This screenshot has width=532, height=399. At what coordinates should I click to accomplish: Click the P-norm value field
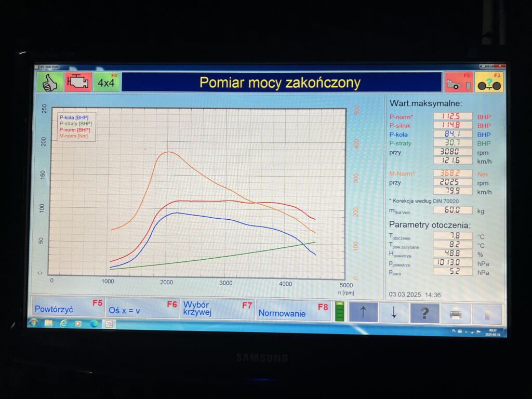tap(453, 116)
